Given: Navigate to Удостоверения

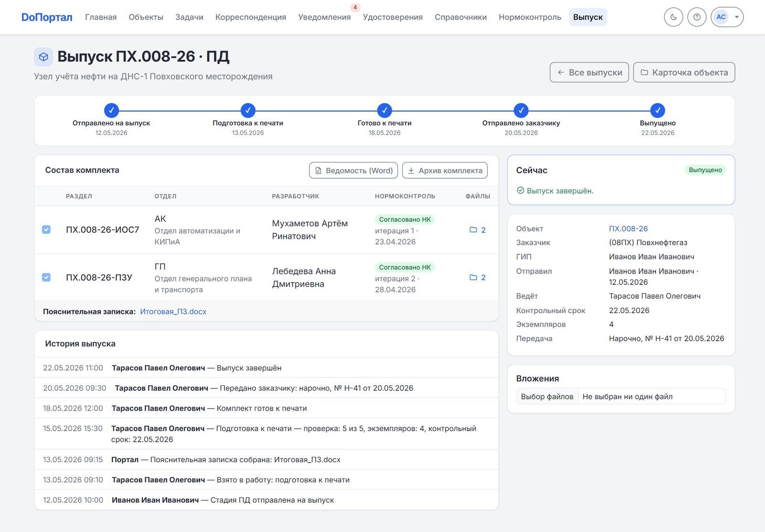Looking at the screenshot, I should [x=393, y=17].
